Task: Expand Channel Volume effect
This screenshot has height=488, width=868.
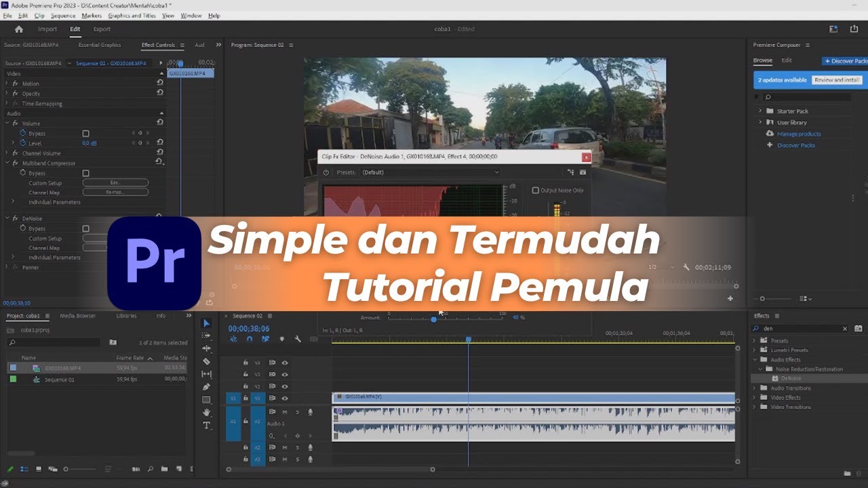Action: pyautogui.click(x=7, y=153)
